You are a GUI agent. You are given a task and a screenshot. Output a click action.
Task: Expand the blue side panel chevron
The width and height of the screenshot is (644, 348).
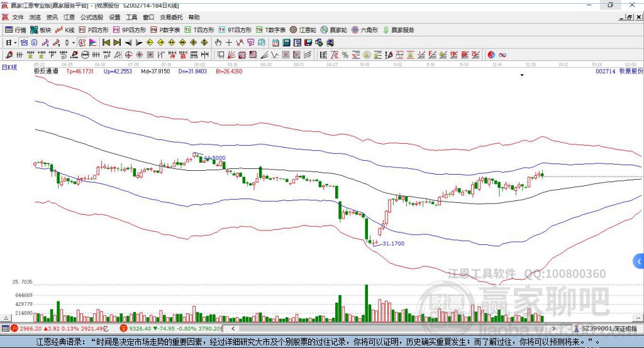(639, 261)
